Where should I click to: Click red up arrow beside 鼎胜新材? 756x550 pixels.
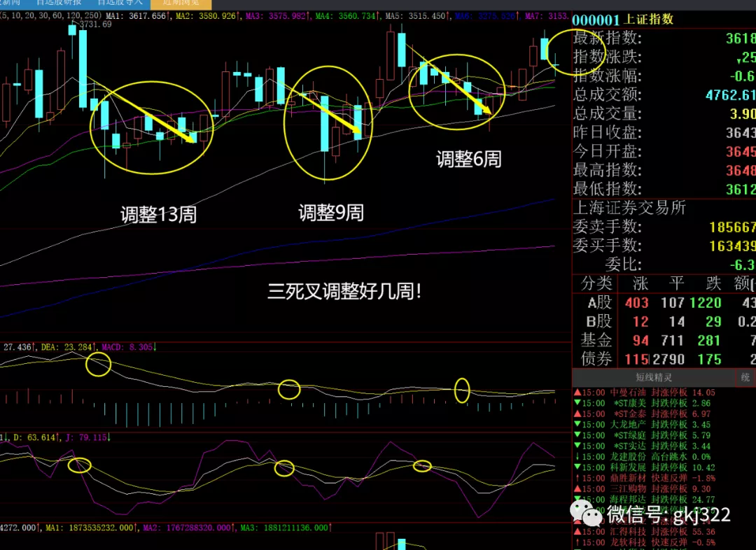pos(576,478)
